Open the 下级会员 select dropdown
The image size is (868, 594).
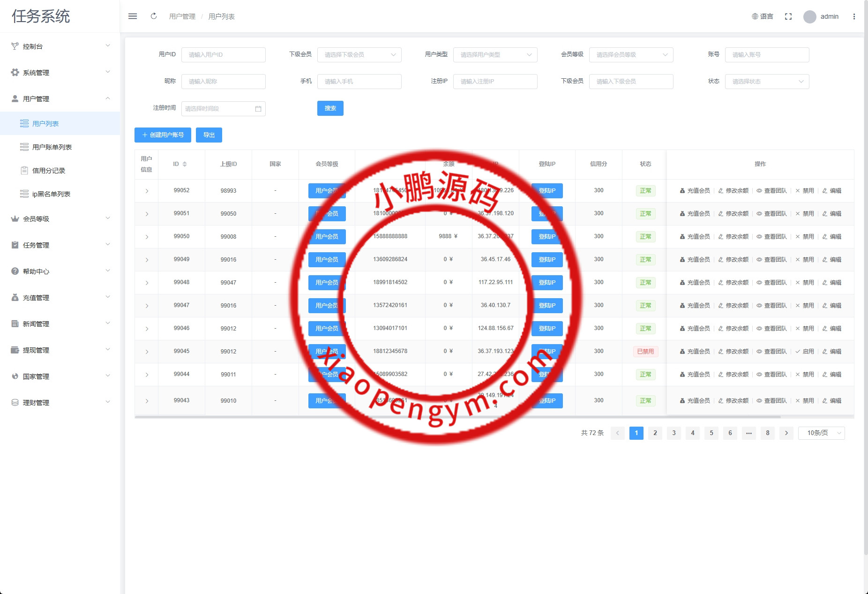(359, 55)
